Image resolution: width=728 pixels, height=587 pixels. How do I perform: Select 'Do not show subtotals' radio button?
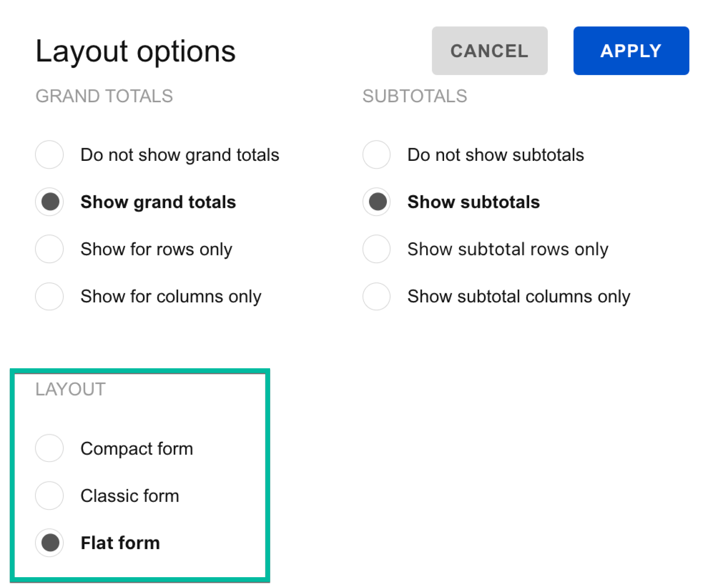point(376,155)
